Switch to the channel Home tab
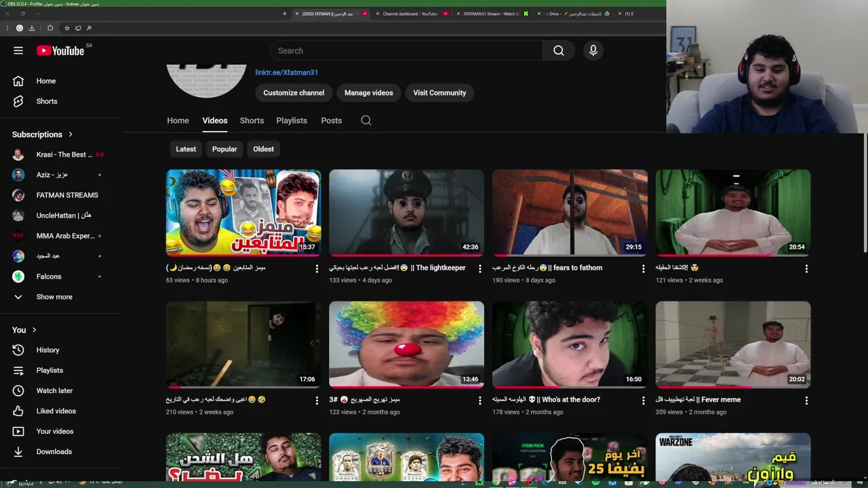This screenshot has width=868, height=488. (178, 121)
